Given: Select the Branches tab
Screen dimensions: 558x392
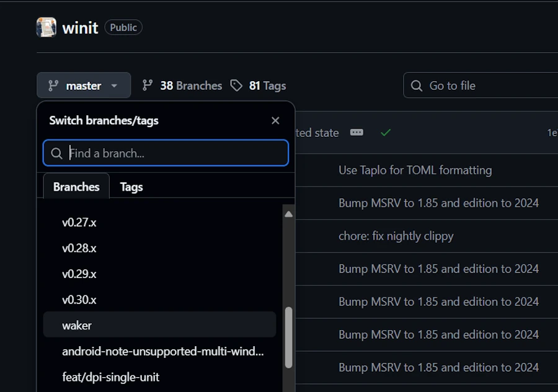Looking at the screenshot, I should pyautogui.click(x=76, y=186).
